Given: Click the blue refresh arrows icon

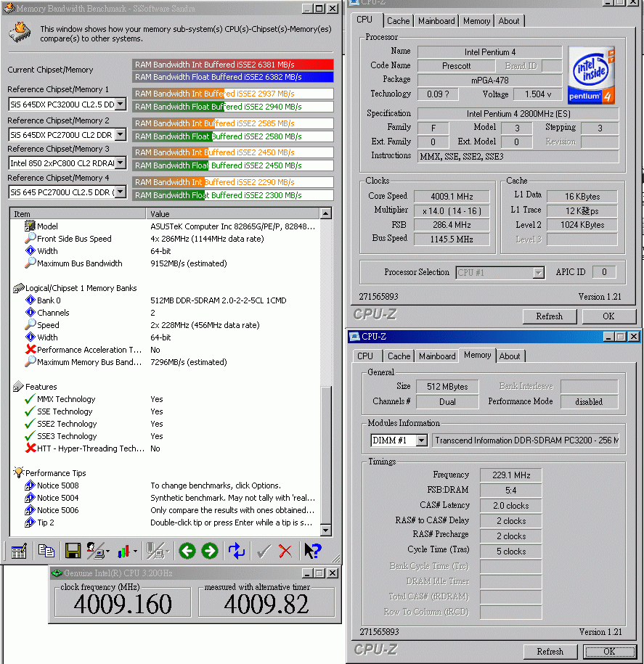Looking at the screenshot, I should click(x=237, y=551).
